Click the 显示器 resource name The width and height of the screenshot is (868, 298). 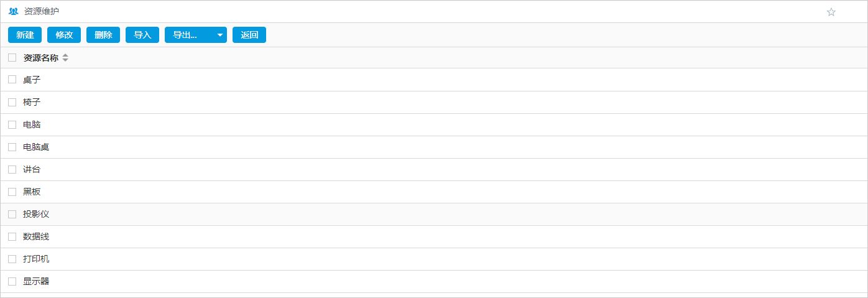36,281
